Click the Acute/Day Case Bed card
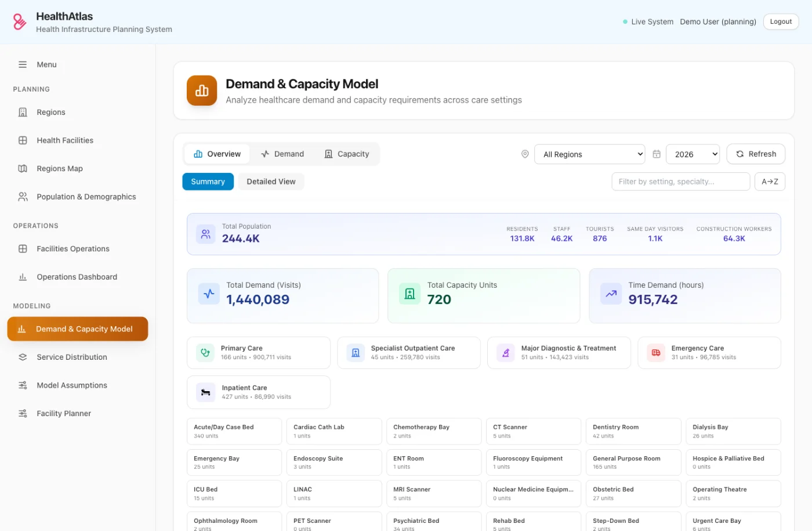812x531 pixels. tap(234, 431)
